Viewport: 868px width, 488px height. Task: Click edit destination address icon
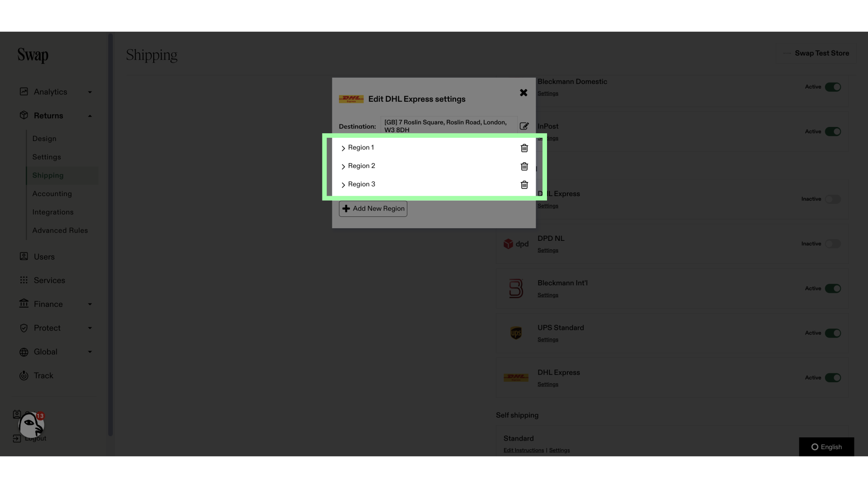click(524, 126)
